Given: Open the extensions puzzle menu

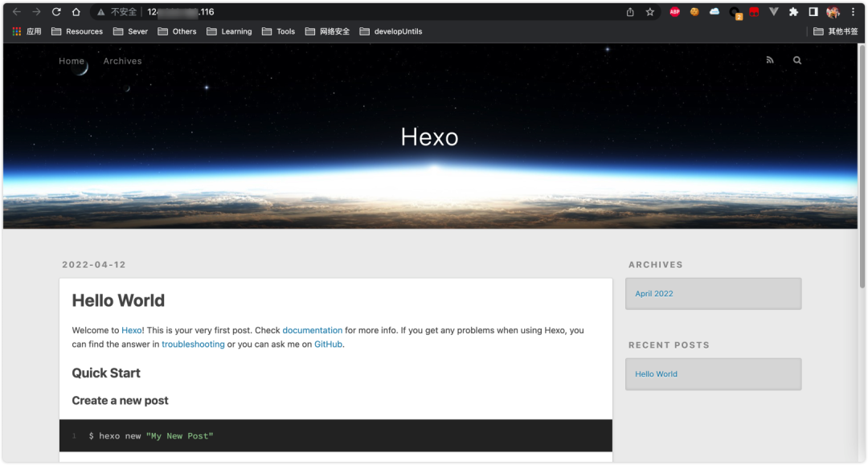Looking at the screenshot, I should tap(793, 11).
